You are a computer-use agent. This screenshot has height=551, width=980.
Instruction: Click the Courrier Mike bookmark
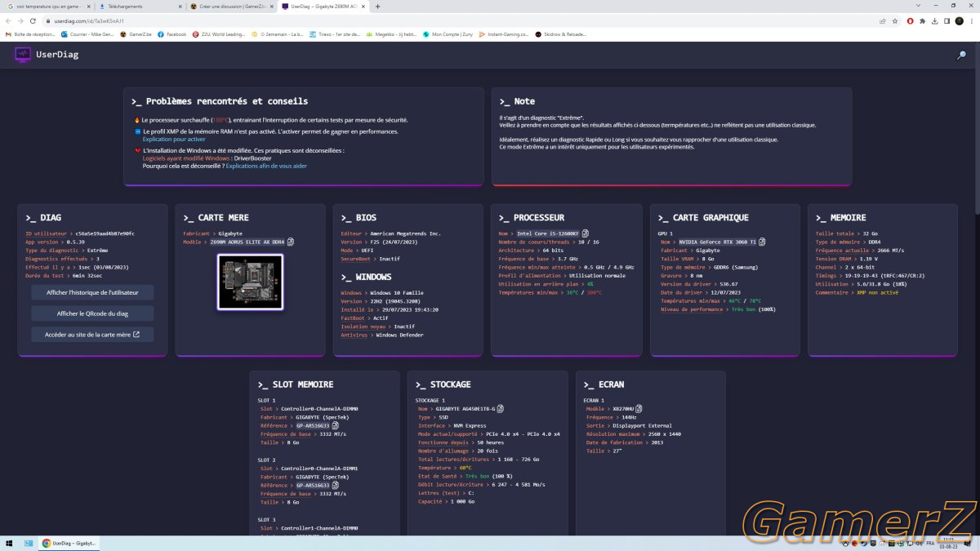tap(88, 34)
